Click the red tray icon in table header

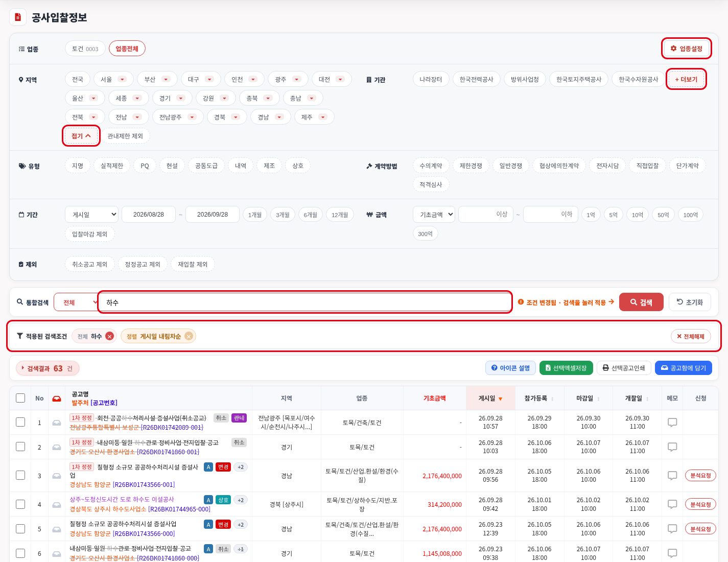[x=57, y=399]
